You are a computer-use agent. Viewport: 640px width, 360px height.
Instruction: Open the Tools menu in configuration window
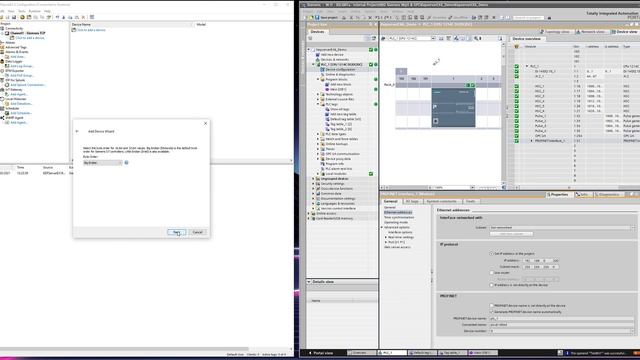click(x=22, y=11)
